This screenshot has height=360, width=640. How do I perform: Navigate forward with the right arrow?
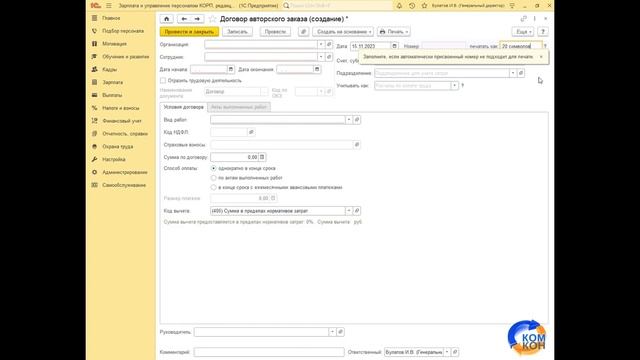(x=197, y=19)
